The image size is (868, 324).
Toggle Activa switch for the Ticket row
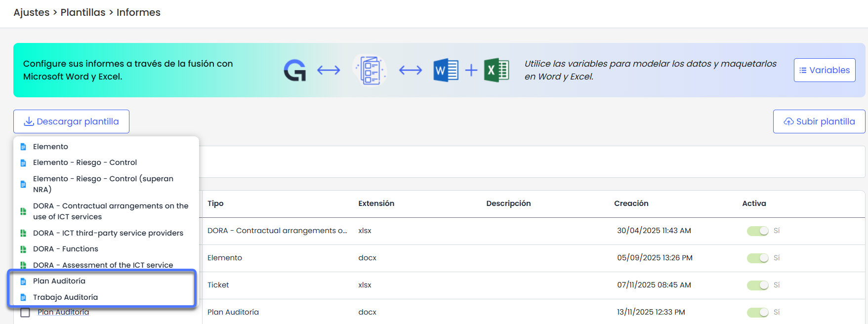click(x=757, y=285)
